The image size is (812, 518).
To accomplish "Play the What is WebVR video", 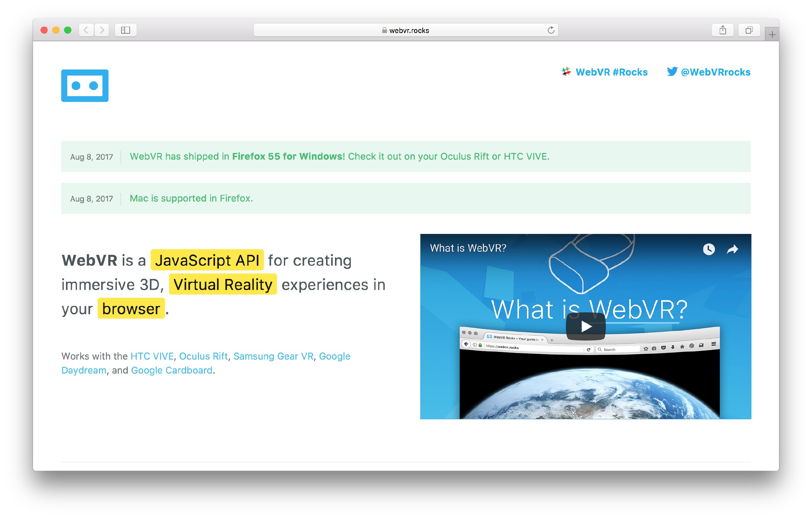I will (x=586, y=326).
